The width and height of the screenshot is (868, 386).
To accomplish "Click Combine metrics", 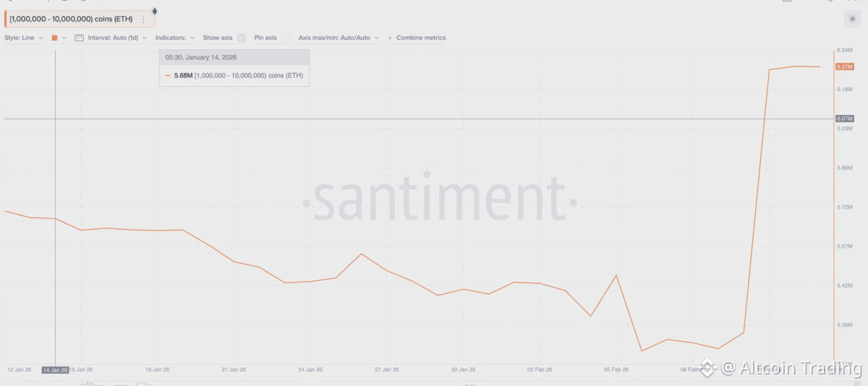I will tap(417, 38).
